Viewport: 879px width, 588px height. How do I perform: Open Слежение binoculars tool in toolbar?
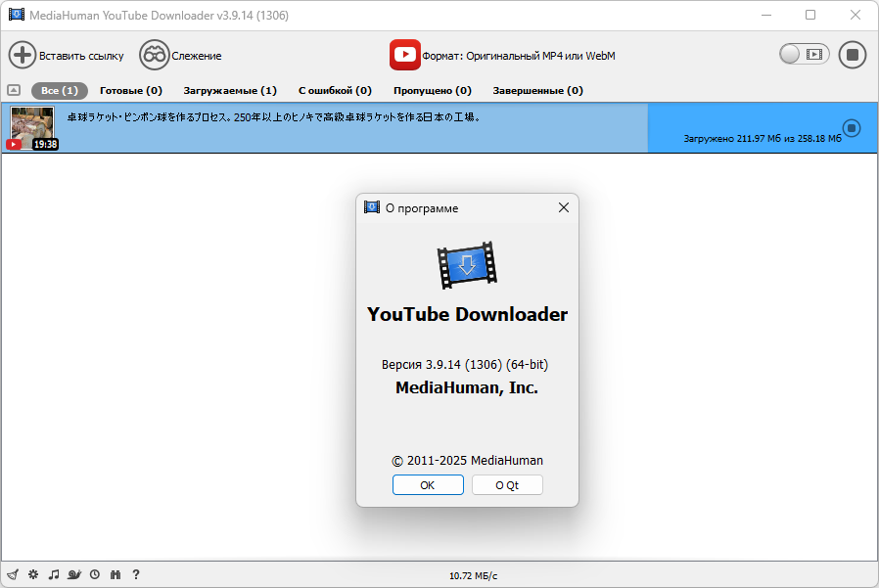[x=154, y=55]
